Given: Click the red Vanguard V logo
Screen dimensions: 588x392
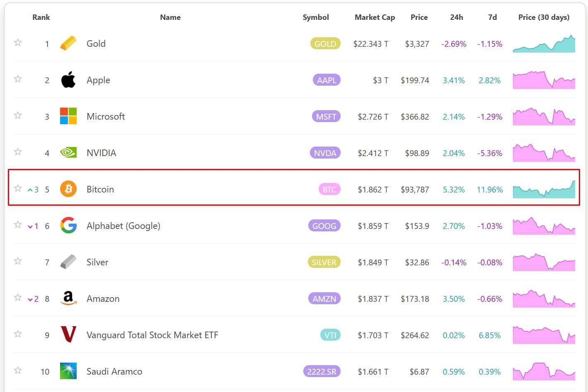Looking at the screenshot, I should tap(68, 334).
